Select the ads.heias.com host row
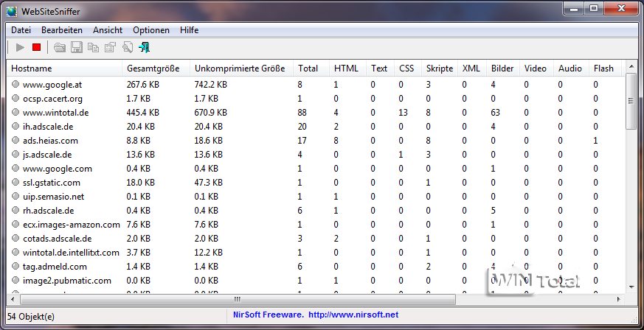This screenshot has height=330, width=644. tap(316, 140)
